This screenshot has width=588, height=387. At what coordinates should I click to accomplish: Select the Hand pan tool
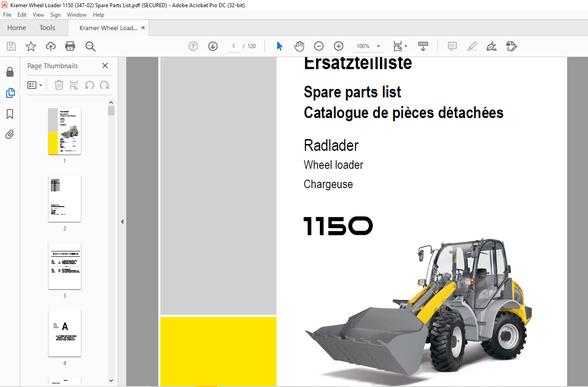click(x=299, y=46)
